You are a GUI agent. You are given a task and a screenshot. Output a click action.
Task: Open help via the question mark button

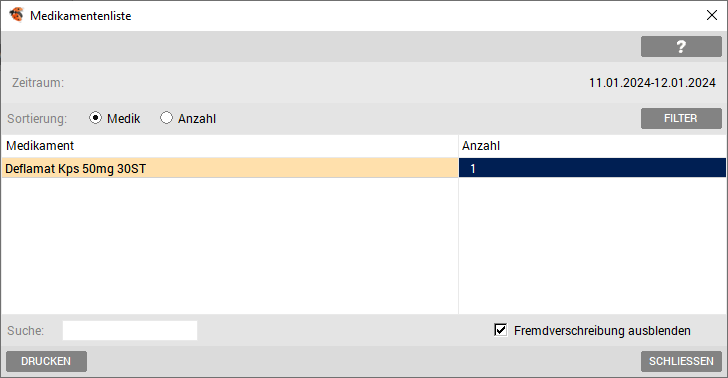[x=681, y=46]
